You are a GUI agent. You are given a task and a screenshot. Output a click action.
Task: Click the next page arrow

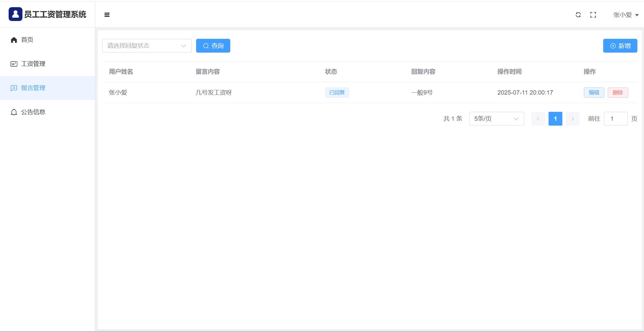tap(572, 119)
